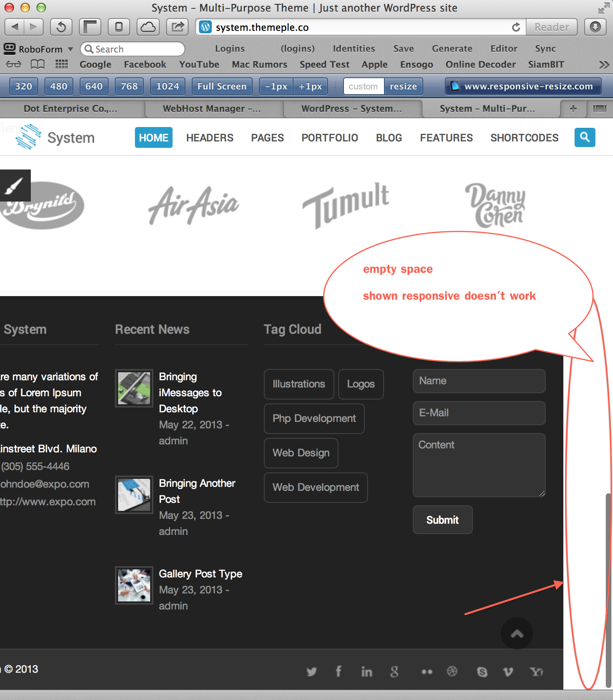Open the Bringing iMessages to Desktop thumbnail
613x700 pixels.
pos(134,388)
